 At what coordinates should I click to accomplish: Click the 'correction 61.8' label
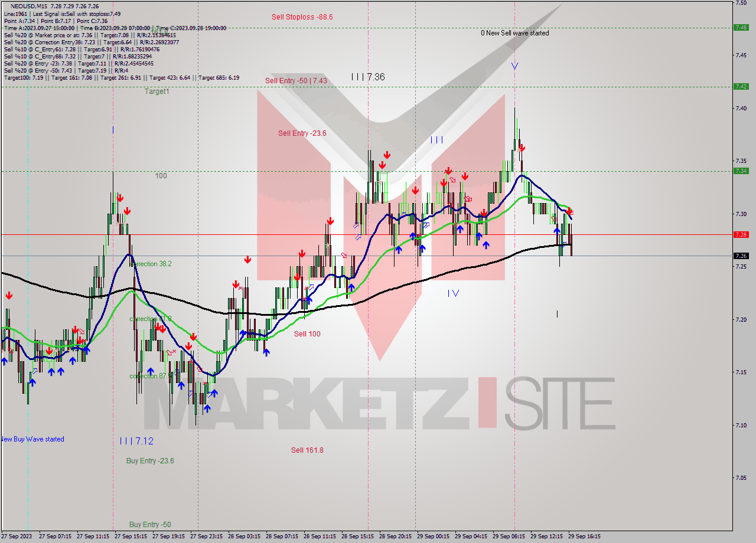[x=151, y=319]
